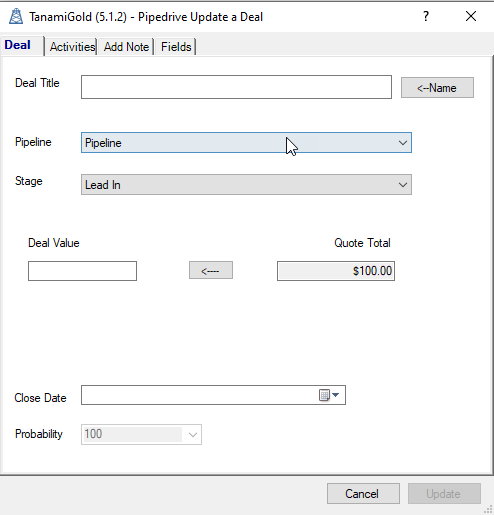Close the Pipedrive Update a Deal dialog
This screenshot has width=494, height=515.
point(471,16)
